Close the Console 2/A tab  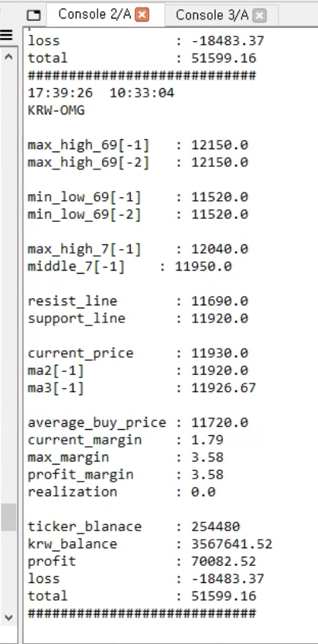click(142, 15)
